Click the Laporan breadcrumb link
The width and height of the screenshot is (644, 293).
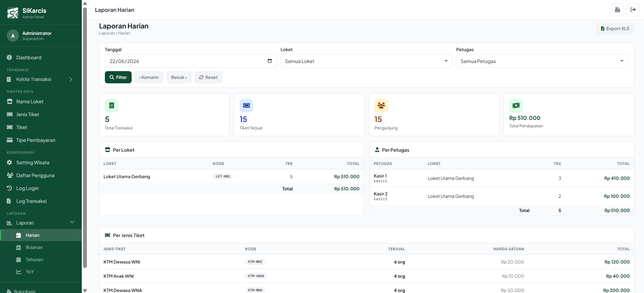107,33
